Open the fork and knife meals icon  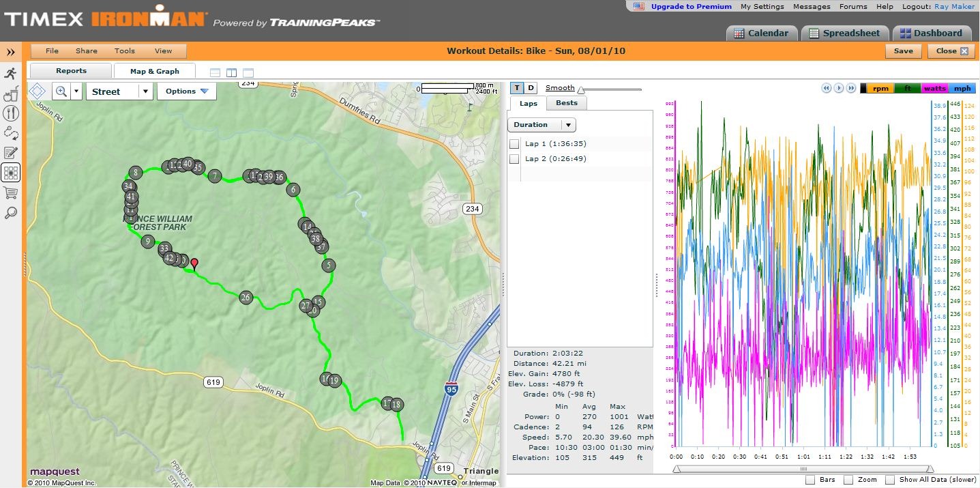[x=10, y=113]
